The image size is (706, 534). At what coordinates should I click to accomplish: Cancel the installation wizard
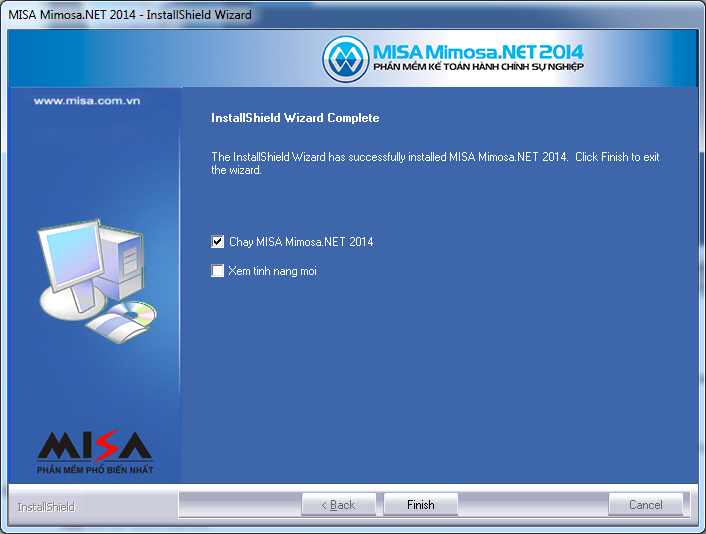pos(646,504)
